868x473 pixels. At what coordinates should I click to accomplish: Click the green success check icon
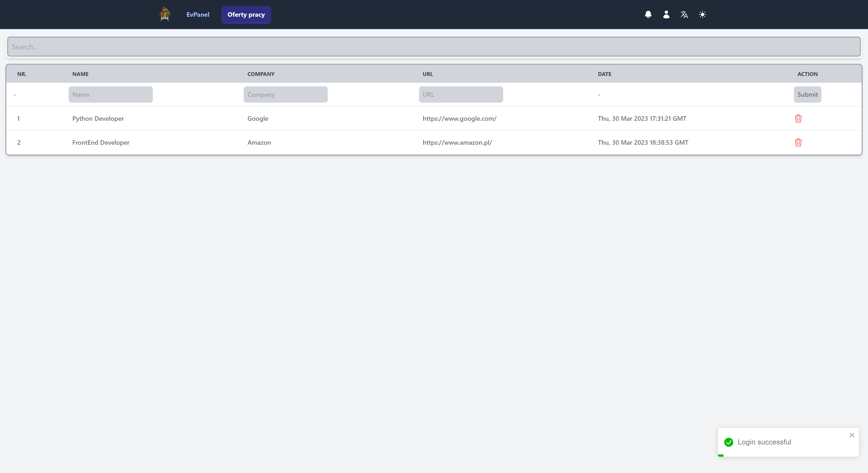(729, 442)
